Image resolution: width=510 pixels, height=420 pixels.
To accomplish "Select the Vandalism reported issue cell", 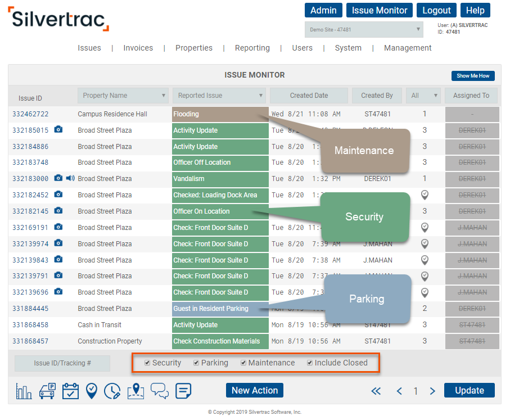I will [x=220, y=179].
